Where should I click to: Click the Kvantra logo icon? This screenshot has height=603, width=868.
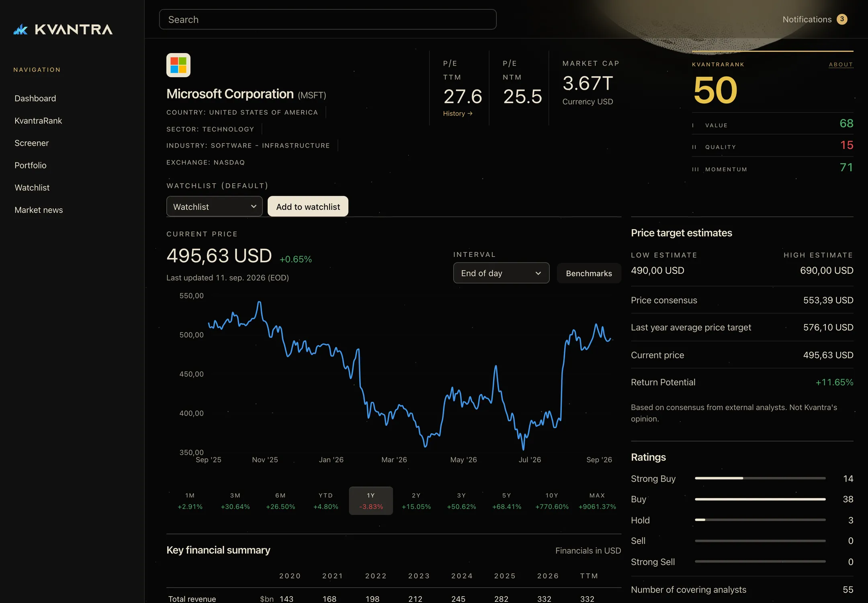pyautogui.click(x=20, y=29)
